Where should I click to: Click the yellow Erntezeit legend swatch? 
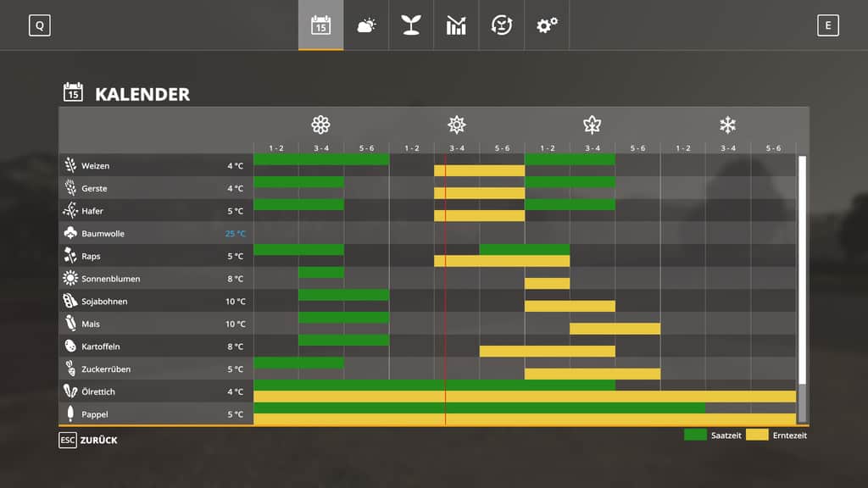click(757, 435)
